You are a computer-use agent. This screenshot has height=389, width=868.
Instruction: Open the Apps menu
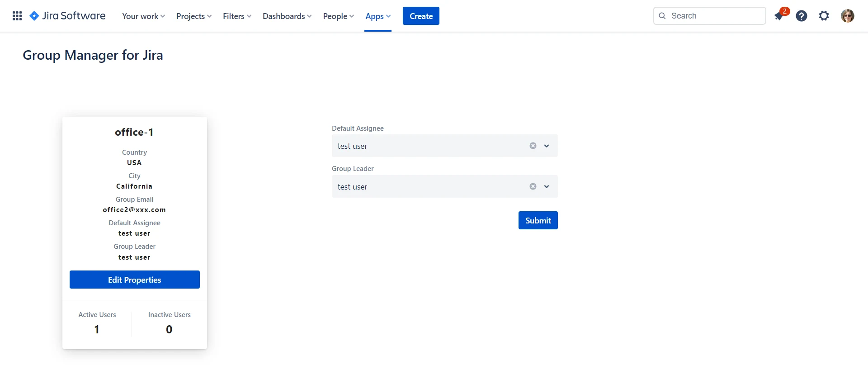(378, 16)
